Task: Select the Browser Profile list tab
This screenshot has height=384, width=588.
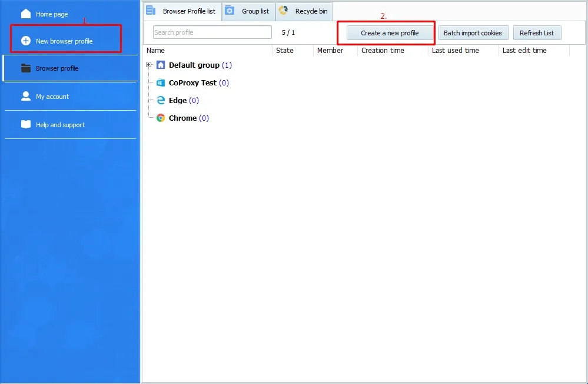Action: tap(182, 11)
